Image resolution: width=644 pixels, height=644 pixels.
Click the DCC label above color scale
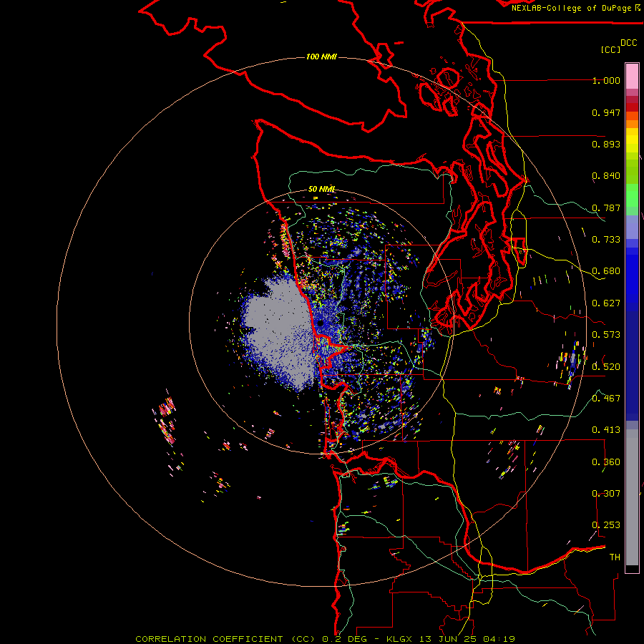pos(628,42)
